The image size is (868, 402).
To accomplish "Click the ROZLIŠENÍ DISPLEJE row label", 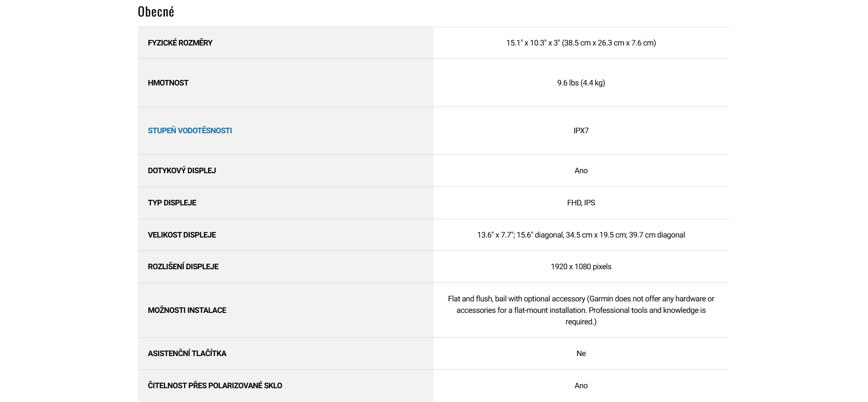I will (x=183, y=266).
